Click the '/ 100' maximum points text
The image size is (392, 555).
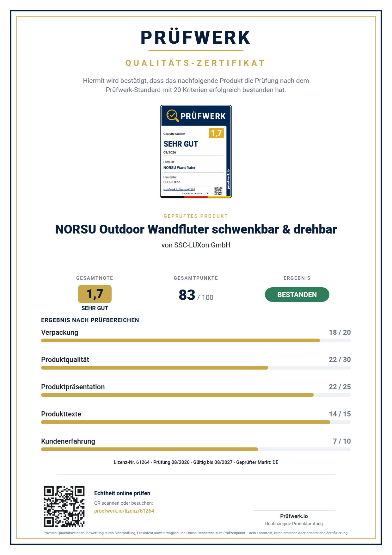pyautogui.click(x=205, y=297)
